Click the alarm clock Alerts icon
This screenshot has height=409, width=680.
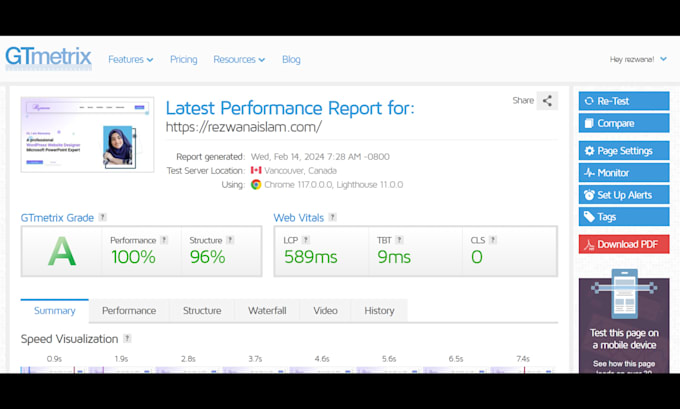[589, 195]
